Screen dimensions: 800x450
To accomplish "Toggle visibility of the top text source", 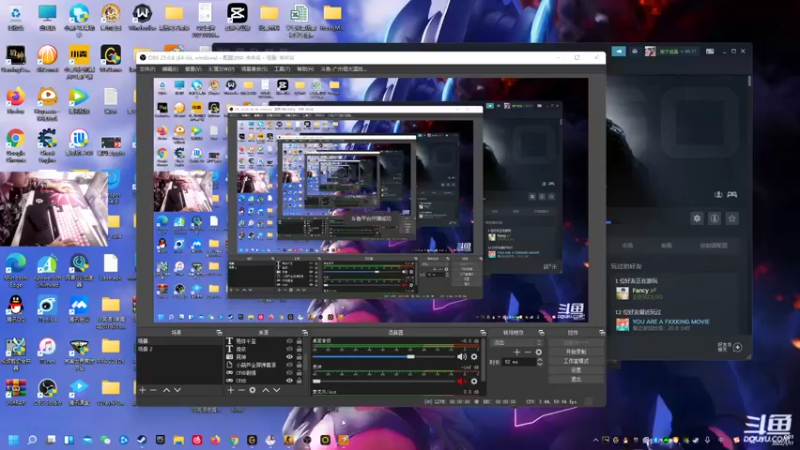I will pyautogui.click(x=289, y=341).
